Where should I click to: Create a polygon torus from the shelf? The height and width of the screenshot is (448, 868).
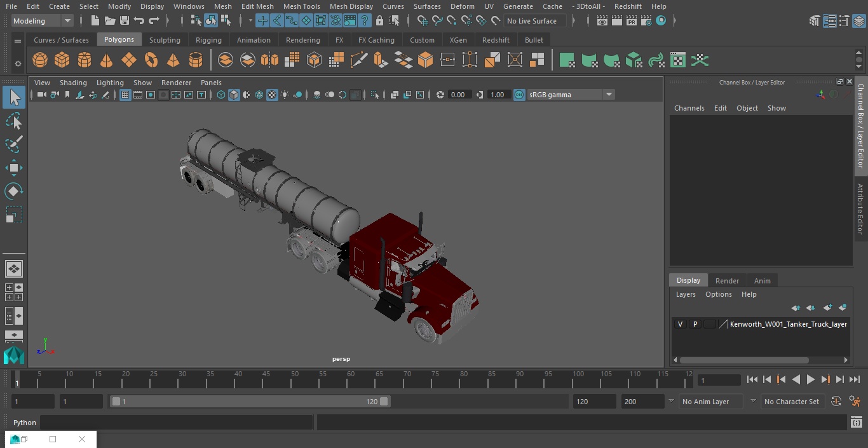tap(151, 60)
